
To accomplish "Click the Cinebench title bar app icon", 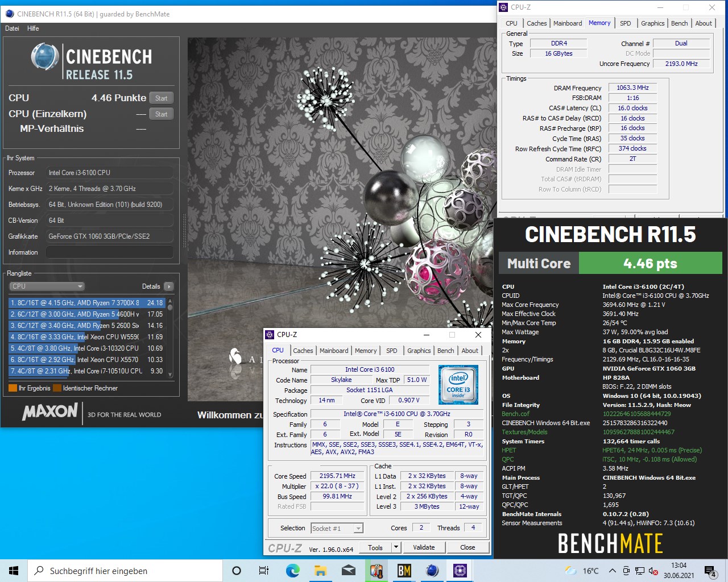I will (9, 14).
